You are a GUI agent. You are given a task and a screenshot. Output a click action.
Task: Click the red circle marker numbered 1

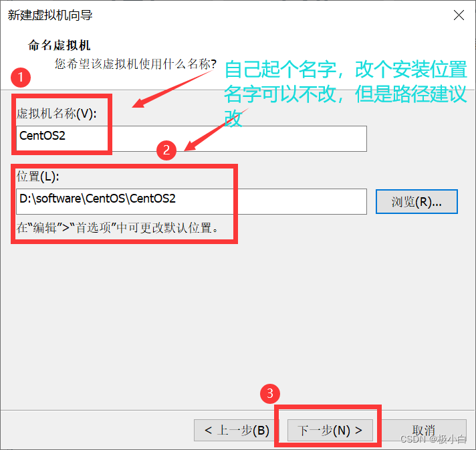pos(22,78)
